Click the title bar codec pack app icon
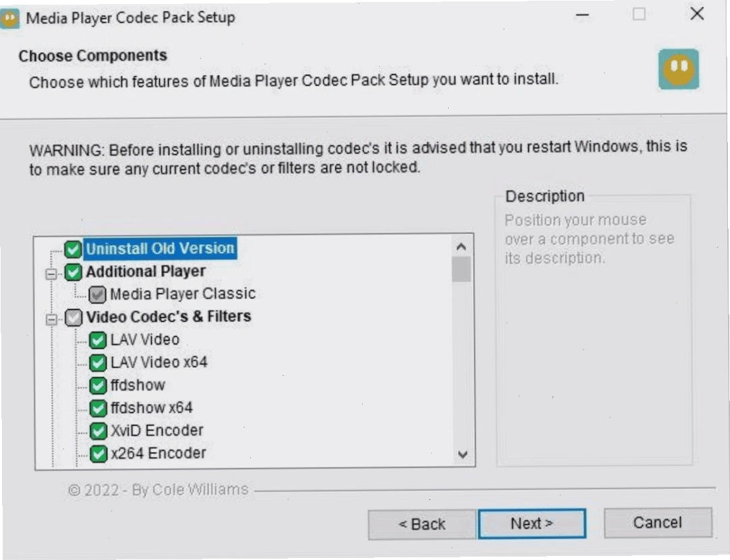Screen dimensions: 730x560 tap(9, 19)
